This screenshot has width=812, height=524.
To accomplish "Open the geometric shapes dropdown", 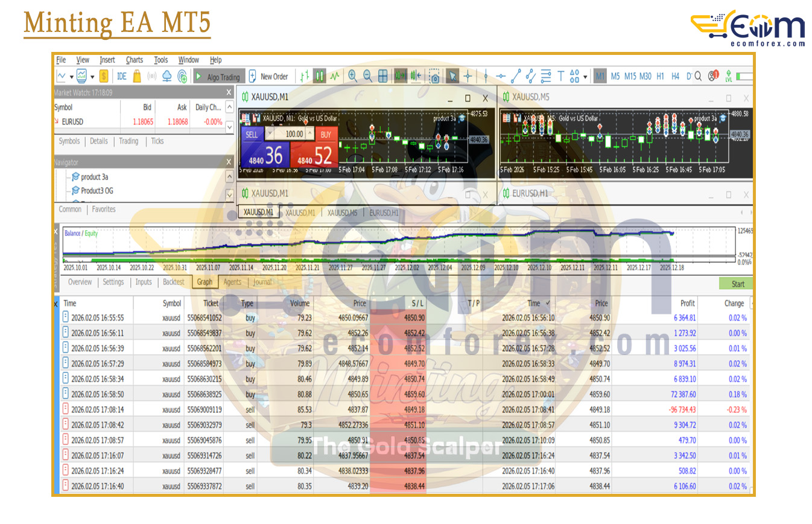I will 585,76.
